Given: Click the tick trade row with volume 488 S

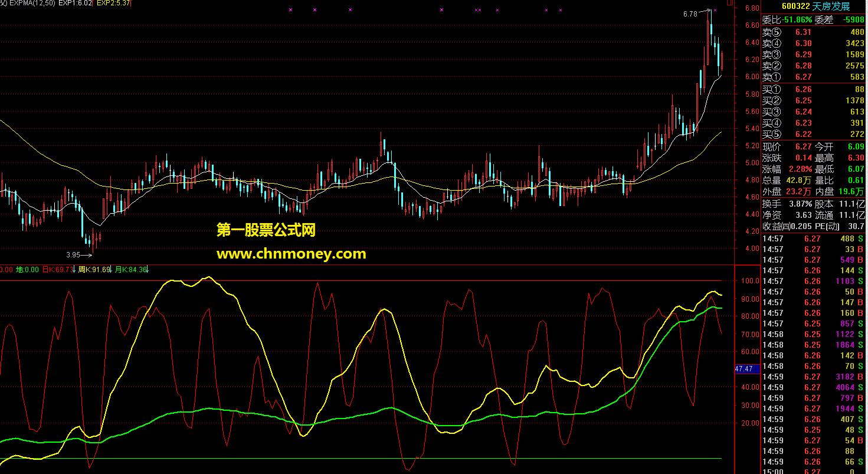Looking at the screenshot, I should tap(814, 238).
